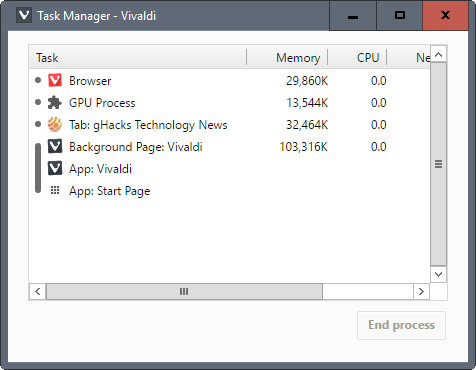
Task: Select the App: Vivaldi row
Action: point(229,169)
